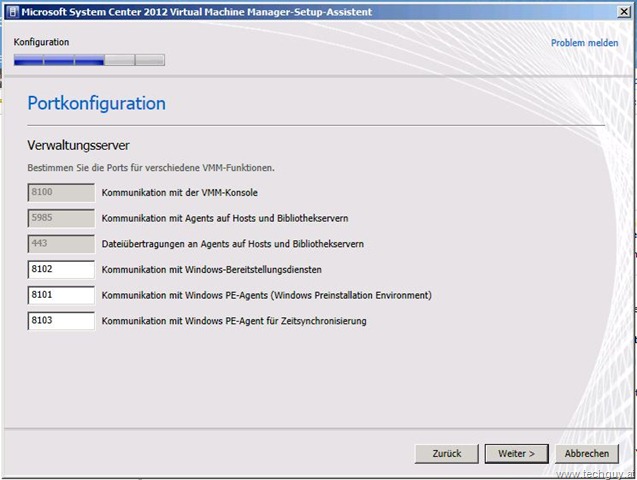637x480 pixels.
Task: Click the disabled 5985 agent communication port field
Action: click(x=61, y=218)
